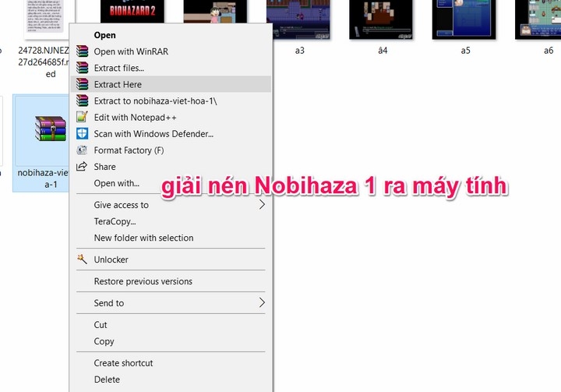561x392 pixels.
Task: Select thumbnail of girl character beside BIOHAZARD 2
Action: [215, 12]
